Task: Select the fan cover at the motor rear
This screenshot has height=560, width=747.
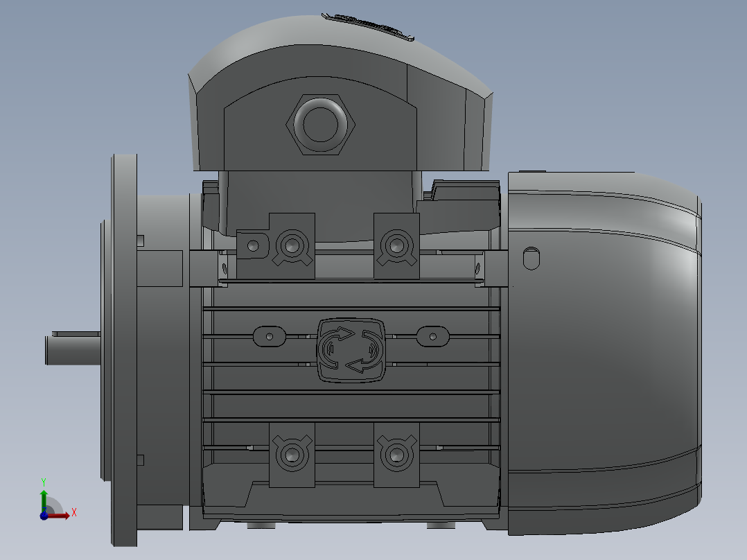Action: point(604,353)
